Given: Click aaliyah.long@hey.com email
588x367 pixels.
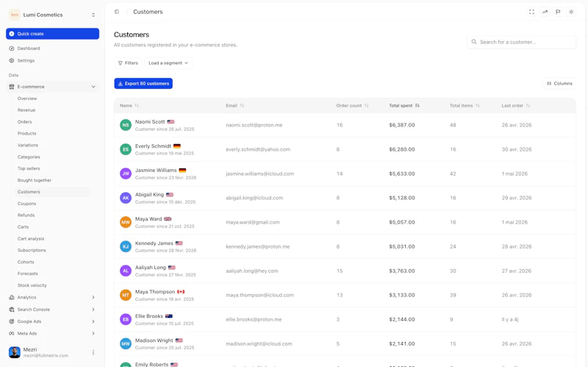Looking at the screenshot, I should tap(252, 271).
